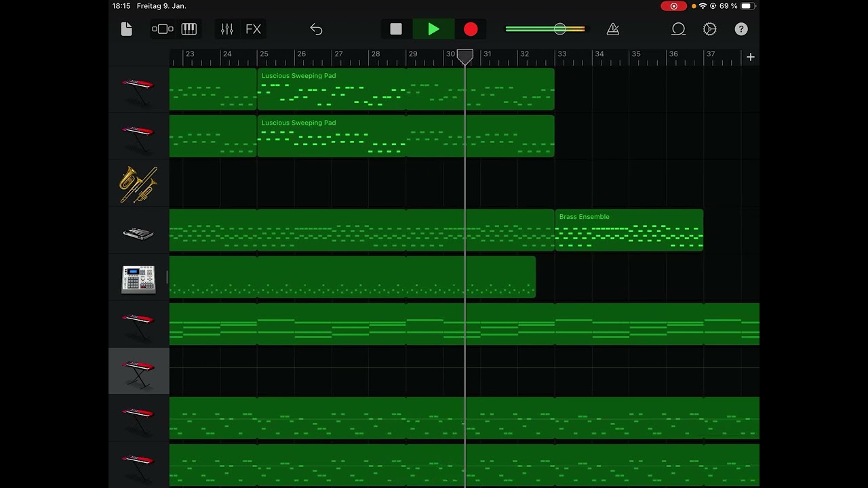Viewport: 868px width, 488px height.
Task: Tap bar 28 on the ruler
Action: pos(376,54)
